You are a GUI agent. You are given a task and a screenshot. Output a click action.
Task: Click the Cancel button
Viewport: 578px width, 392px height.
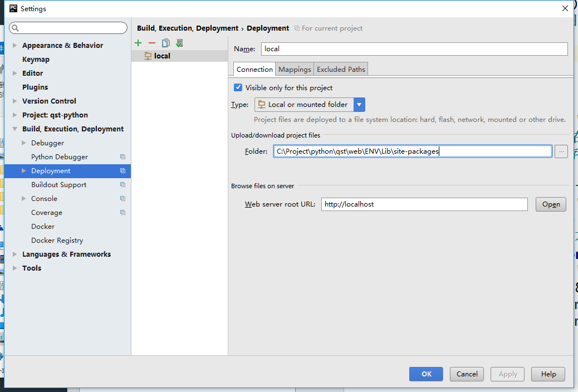point(467,374)
